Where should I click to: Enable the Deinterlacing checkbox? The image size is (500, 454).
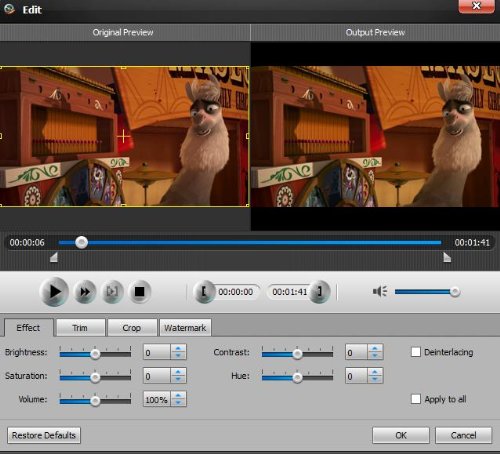point(416,352)
